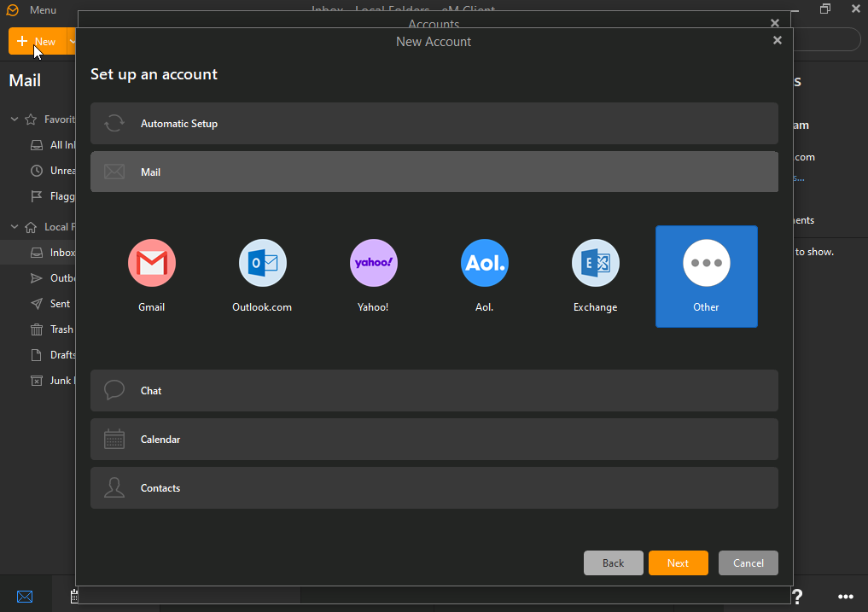Open the help question mark icon
The image size is (868, 612).
click(797, 597)
